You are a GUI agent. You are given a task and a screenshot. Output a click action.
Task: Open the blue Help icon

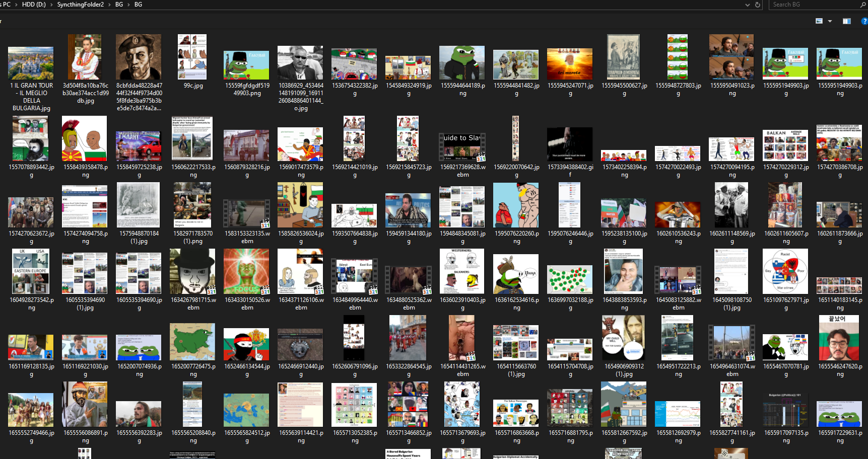click(864, 21)
